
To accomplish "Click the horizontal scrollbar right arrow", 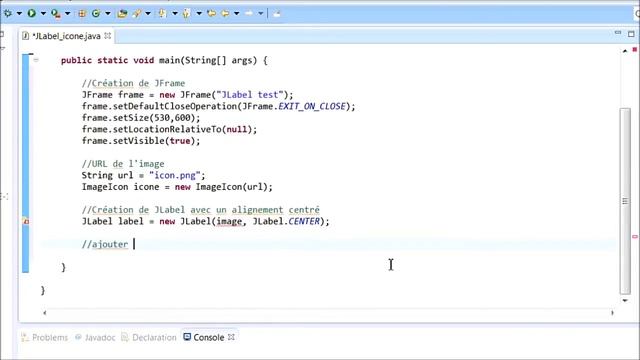I will pos(612,313).
